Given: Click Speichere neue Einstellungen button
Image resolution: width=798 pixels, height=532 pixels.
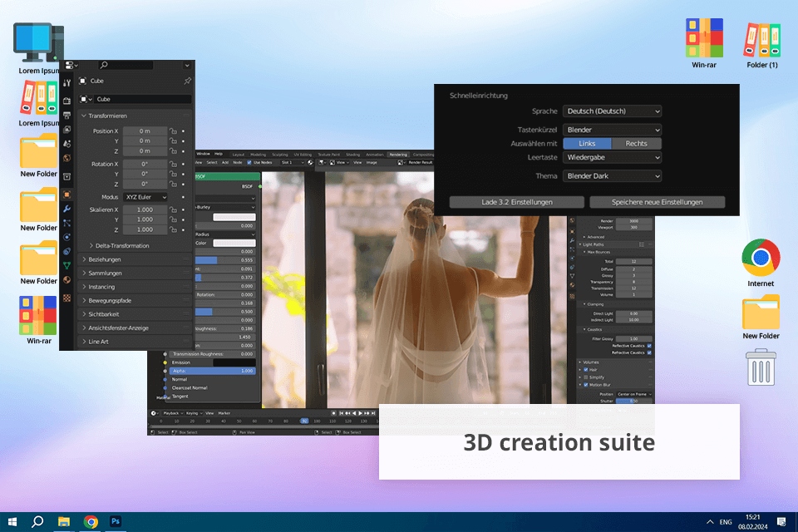Looking at the screenshot, I should click(657, 202).
